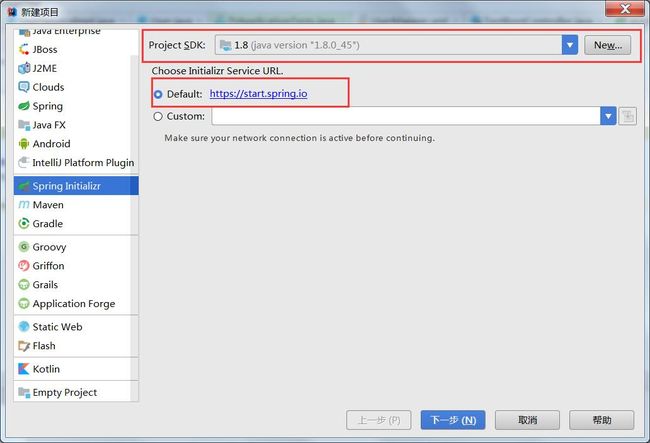Click the Android list label

[x=51, y=144]
